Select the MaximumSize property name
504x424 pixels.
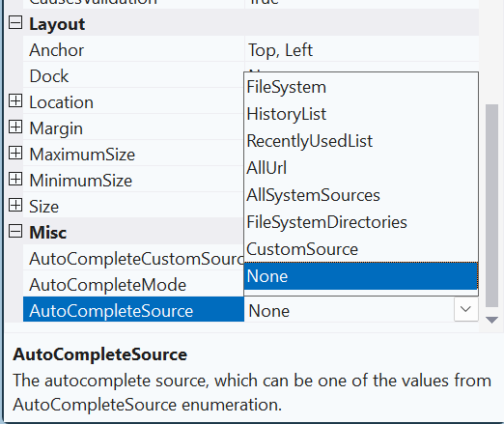click(x=82, y=155)
